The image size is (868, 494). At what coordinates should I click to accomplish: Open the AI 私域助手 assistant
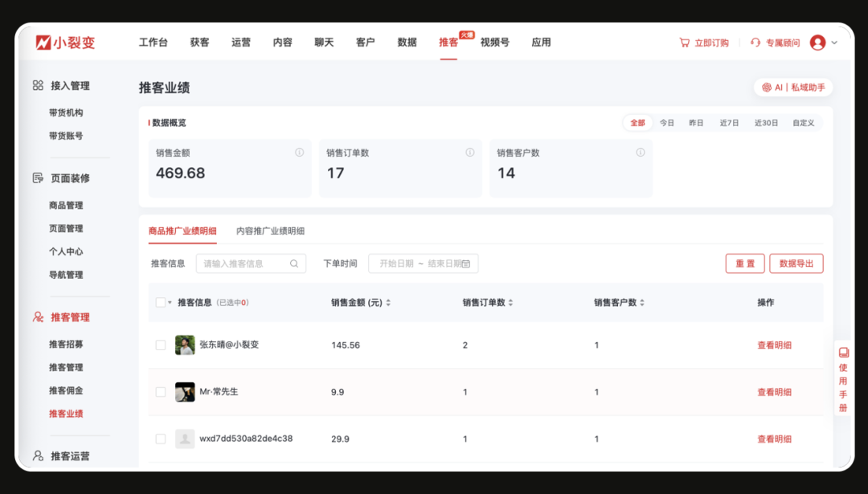(x=792, y=87)
